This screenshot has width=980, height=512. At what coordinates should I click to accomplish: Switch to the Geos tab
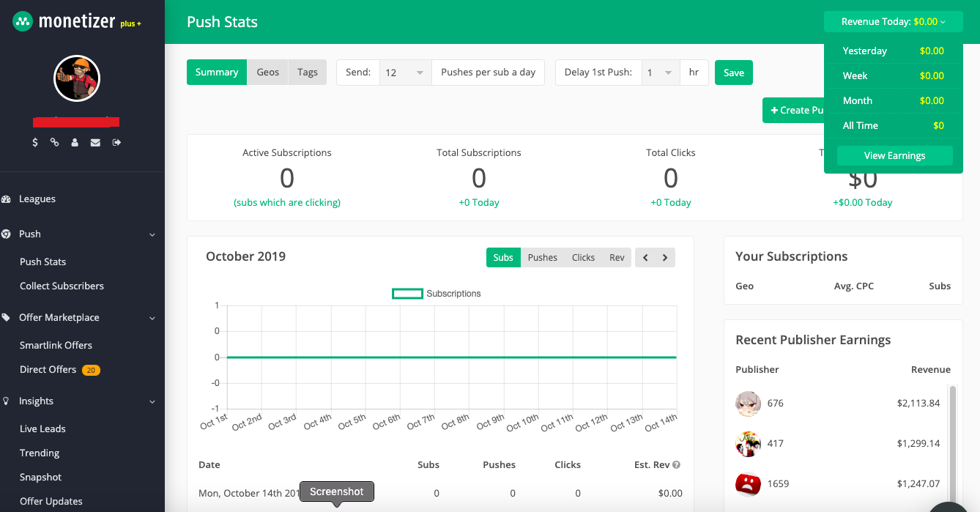[268, 72]
